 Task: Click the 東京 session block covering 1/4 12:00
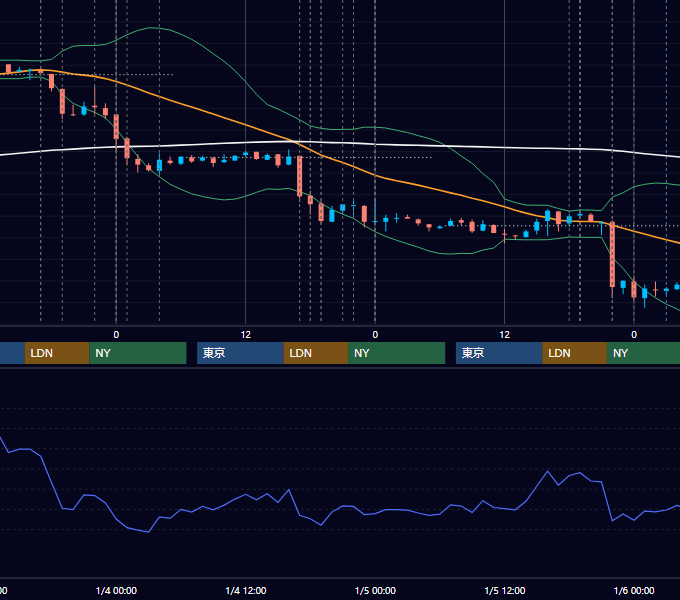click(x=240, y=353)
